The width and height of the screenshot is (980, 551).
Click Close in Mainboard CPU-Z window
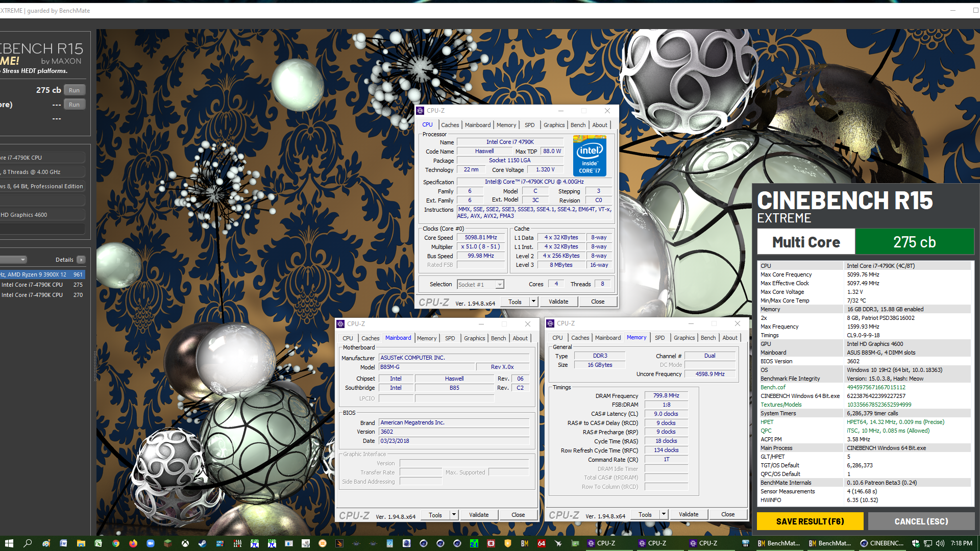[x=518, y=515]
